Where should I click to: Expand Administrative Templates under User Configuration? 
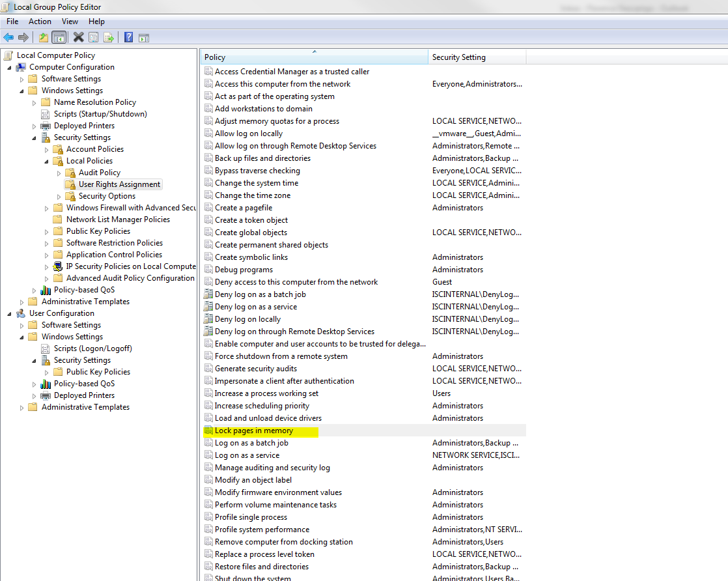pos(22,408)
